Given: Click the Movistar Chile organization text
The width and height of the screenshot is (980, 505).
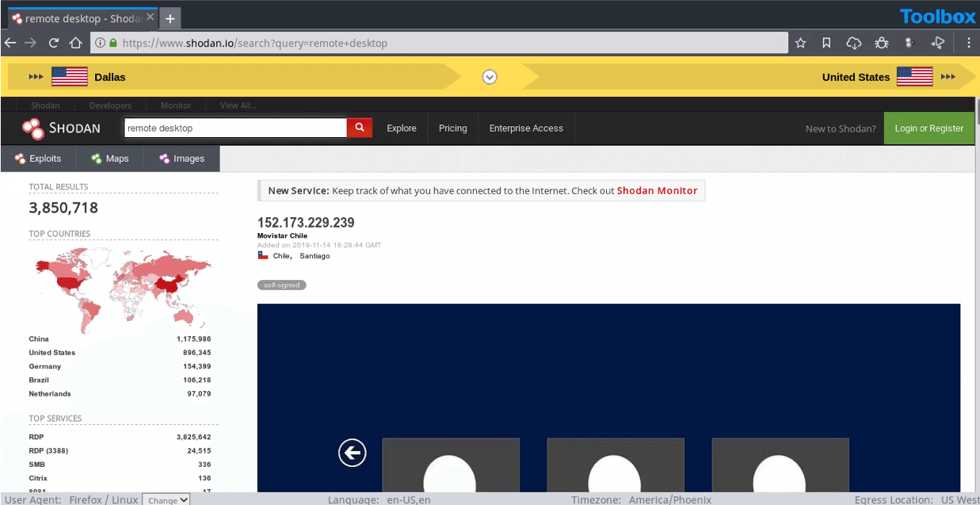Looking at the screenshot, I should click(282, 235).
